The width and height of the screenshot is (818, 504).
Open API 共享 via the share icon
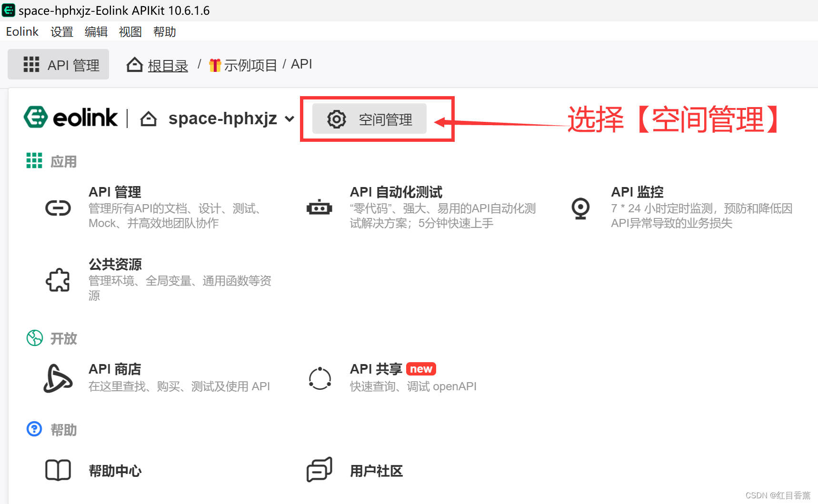coord(319,378)
